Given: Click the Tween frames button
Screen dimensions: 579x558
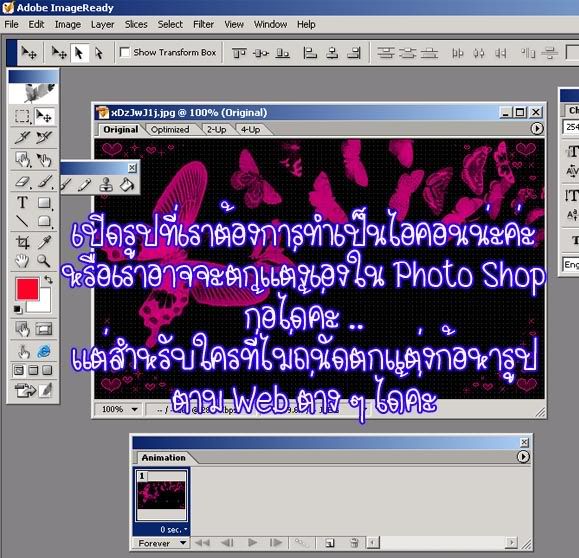Looking at the screenshot, I should pos(301,543).
